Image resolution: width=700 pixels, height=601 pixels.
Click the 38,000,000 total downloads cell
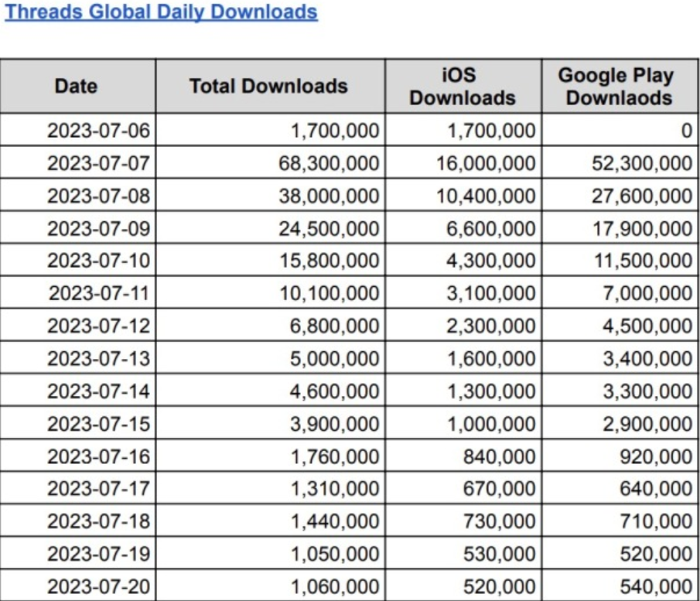271,195
